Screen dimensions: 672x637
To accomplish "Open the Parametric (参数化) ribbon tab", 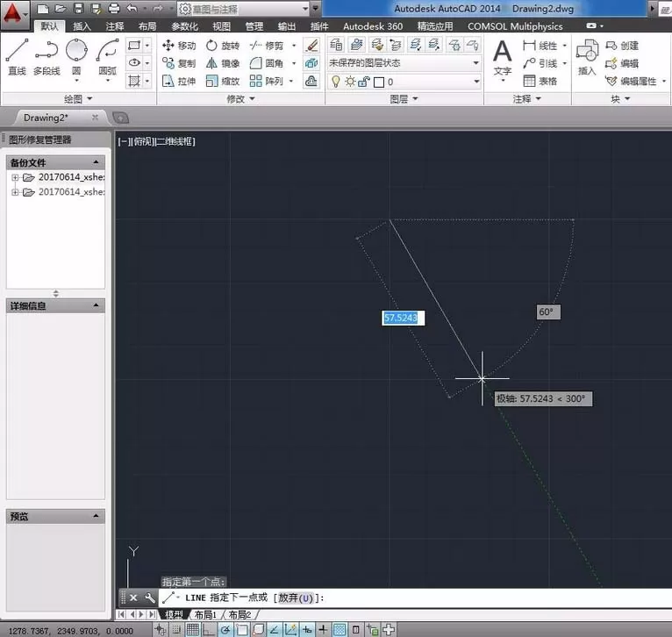I will [184, 26].
